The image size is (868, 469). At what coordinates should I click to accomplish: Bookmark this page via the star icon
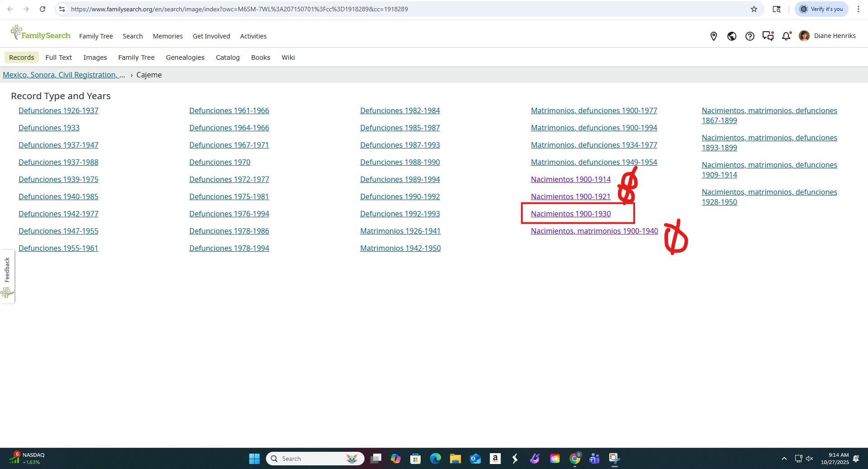coord(754,9)
